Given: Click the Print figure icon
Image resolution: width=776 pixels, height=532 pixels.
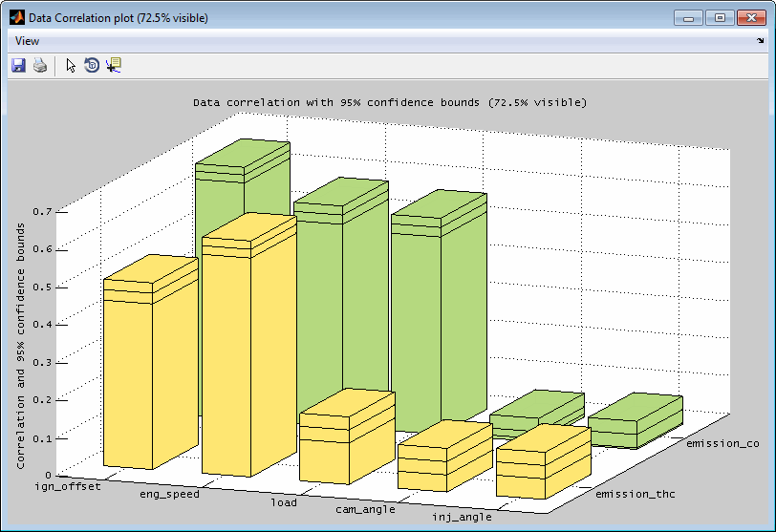Looking at the screenshot, I should click(40, 66).
